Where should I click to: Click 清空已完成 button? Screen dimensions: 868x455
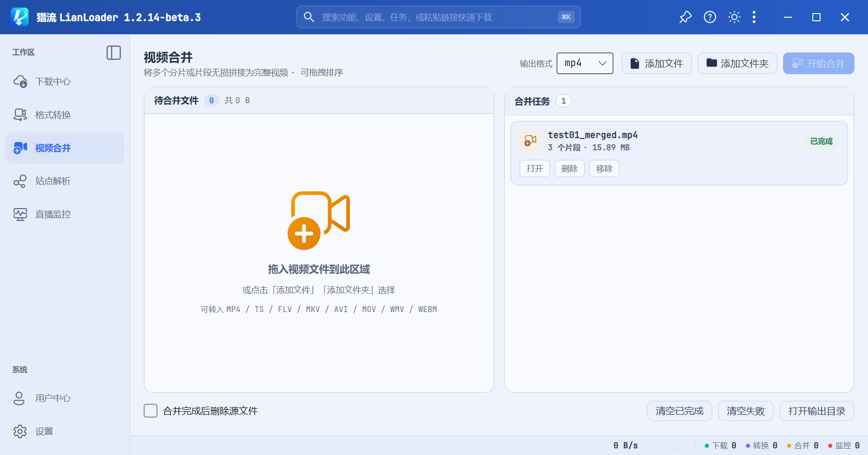679,411
